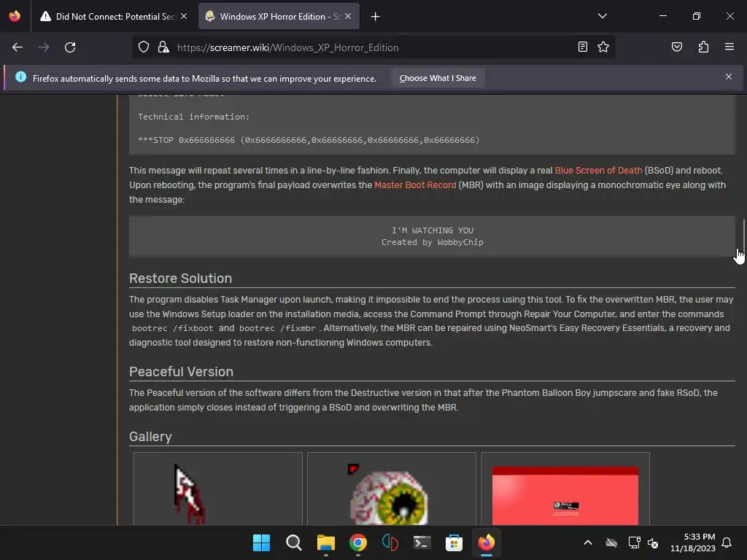Click Choose What I Share button

[438, 78]
